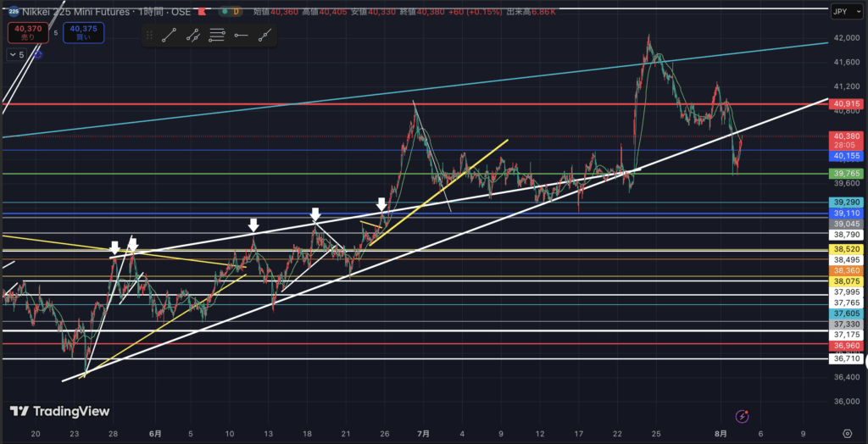This screenshot has height=444, width=868.
Task: Click the 38,790 white price label
Action: pyautogui.click(x=847, y=235)
